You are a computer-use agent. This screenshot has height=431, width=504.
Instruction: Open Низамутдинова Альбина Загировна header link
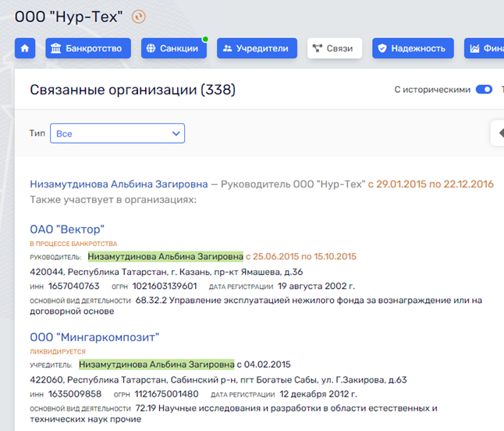tap(119, 184)
